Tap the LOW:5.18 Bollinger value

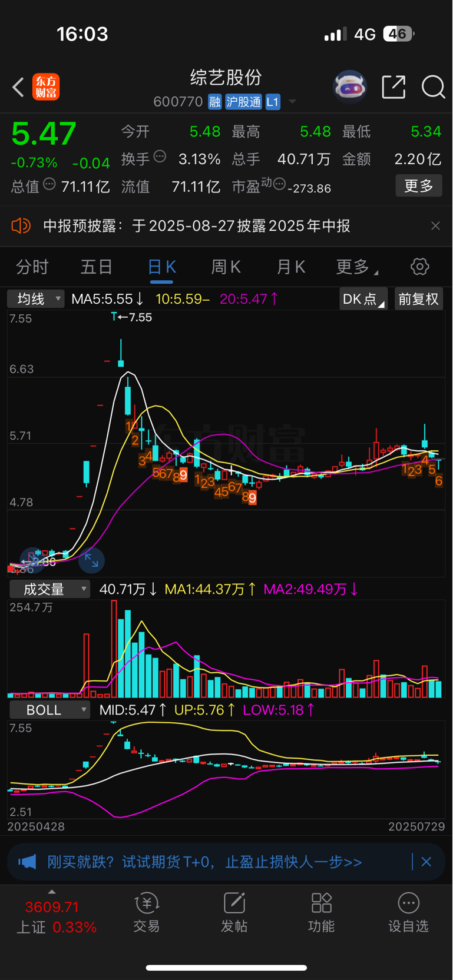279,710
